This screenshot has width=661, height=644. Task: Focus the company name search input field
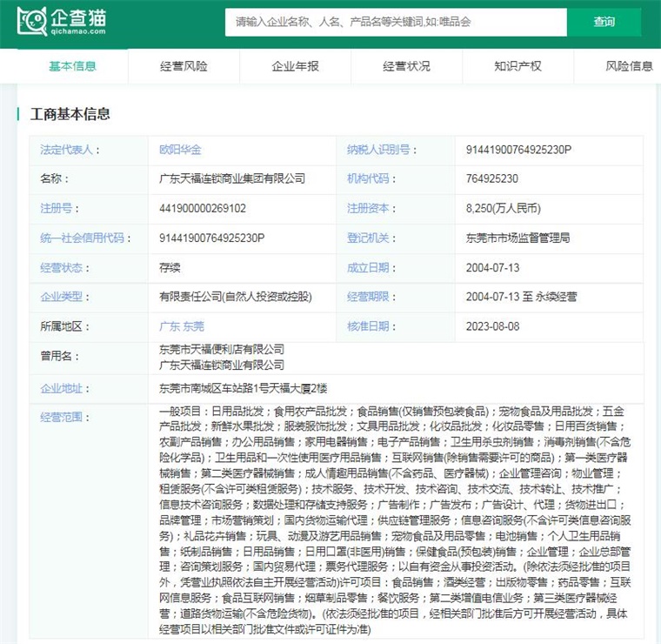[x=396, y=22]
